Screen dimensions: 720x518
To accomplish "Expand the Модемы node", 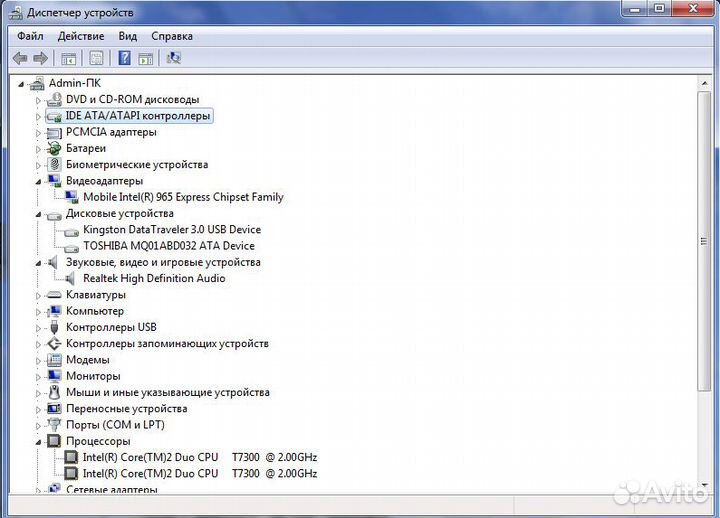I will pos(39,360).
